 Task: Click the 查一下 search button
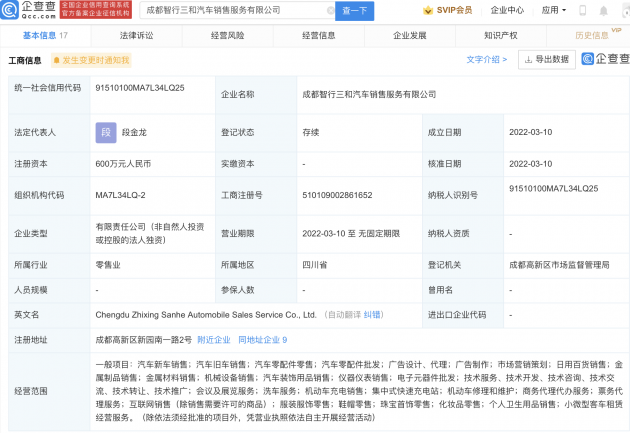[x=354, y=11]
